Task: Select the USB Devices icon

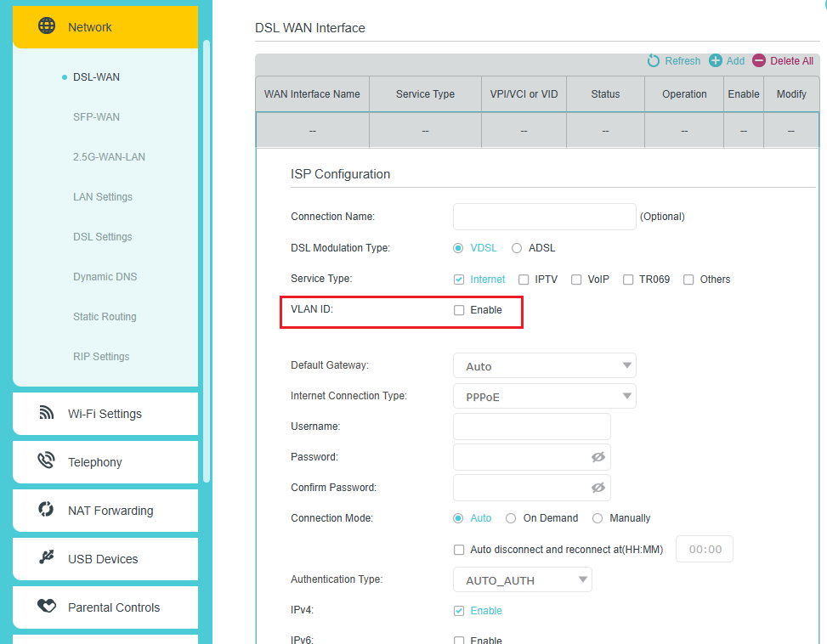Action: click(x=47, y=559)
